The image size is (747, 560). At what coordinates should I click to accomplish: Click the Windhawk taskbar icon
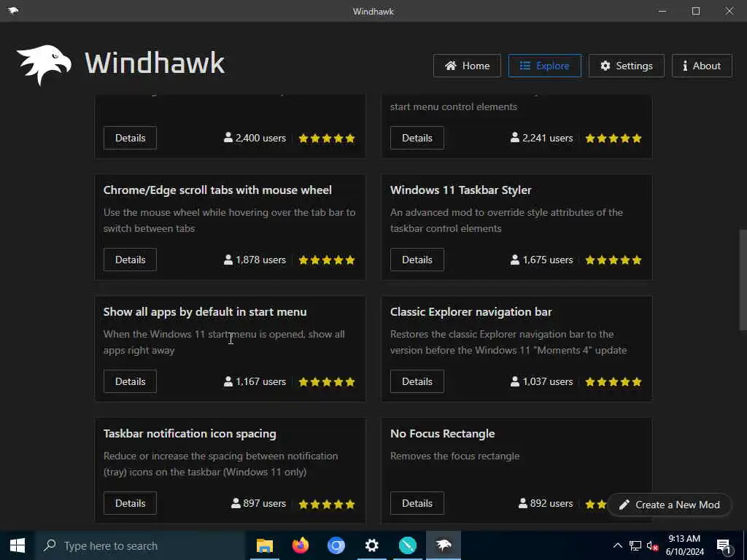tap(443, 545)
